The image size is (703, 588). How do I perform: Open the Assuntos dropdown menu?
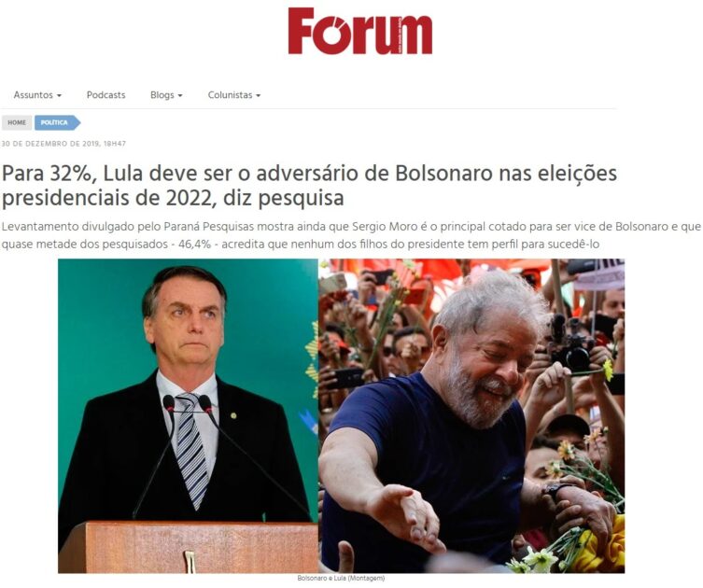pos(37,95)
